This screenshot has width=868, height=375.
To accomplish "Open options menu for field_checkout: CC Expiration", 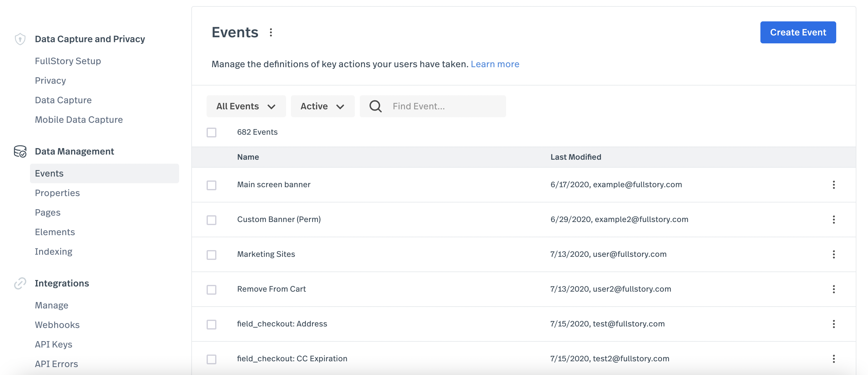I will [x=834, y=359].
